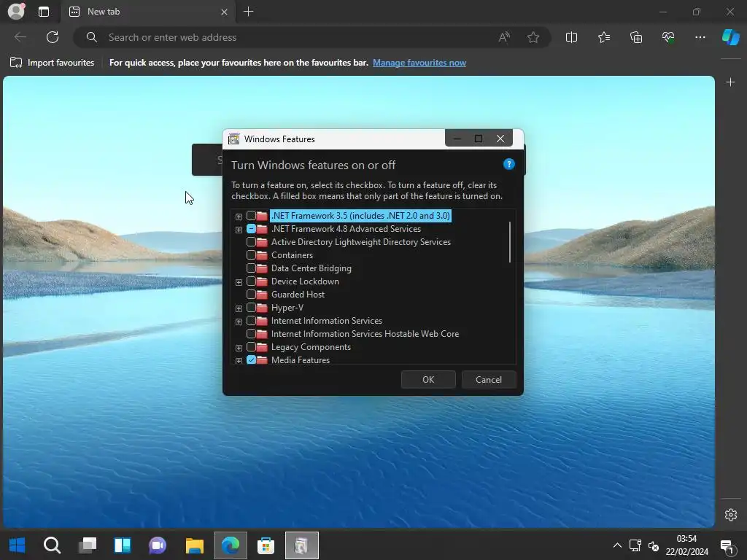Add this page to favourites star
The height and width of the screenshot is (560, 747).
click(x=533, y=37)
